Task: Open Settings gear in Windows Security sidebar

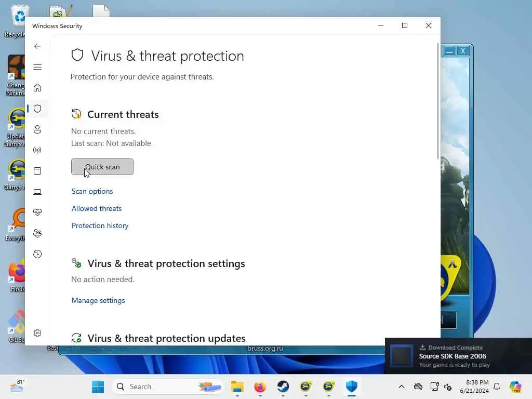Action: click(37, 333)
